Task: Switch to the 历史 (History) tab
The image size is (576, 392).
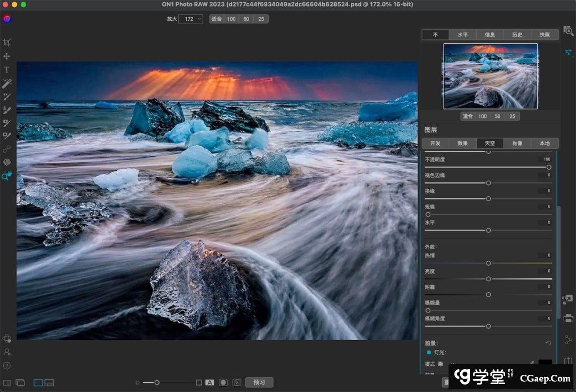Action: (x=517, y=35)
